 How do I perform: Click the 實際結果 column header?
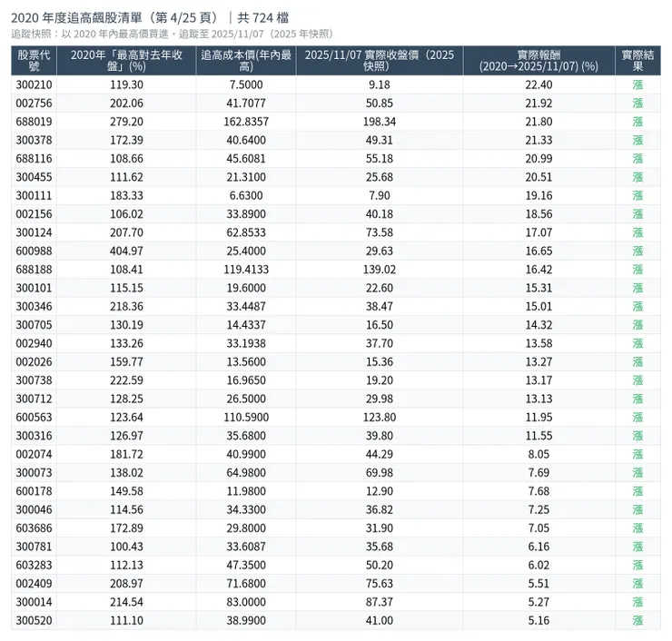[x=637, y=61]
